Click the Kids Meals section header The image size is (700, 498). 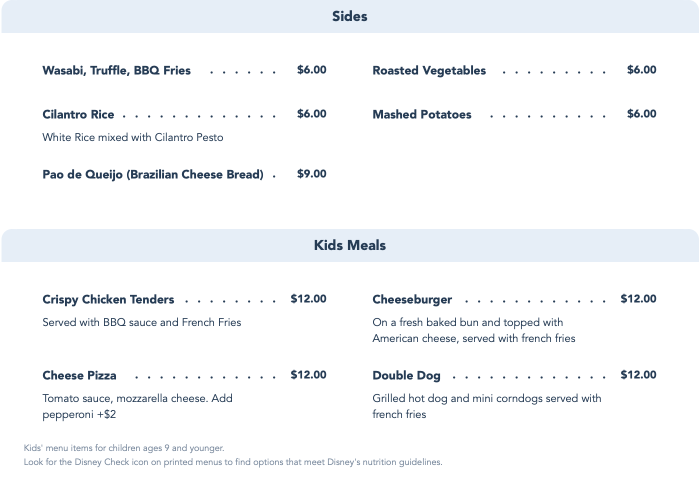350,245
